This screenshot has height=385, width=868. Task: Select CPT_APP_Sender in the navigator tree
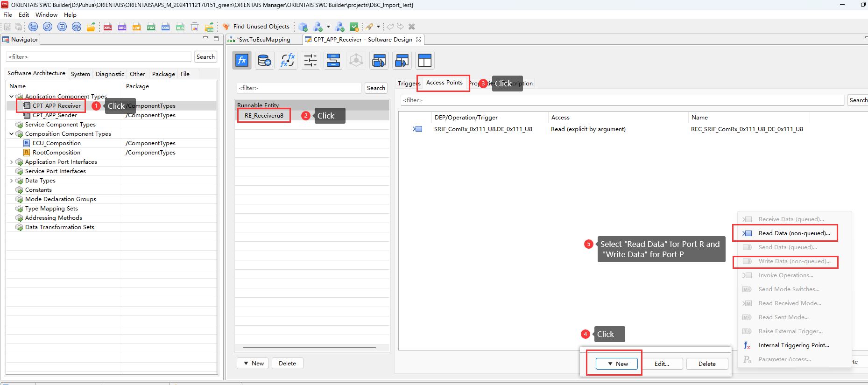pyautogui.click(x=55, y=115)
